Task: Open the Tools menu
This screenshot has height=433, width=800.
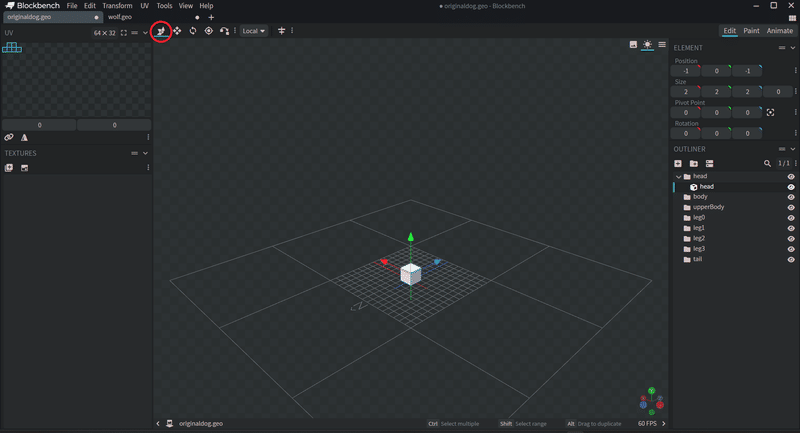Action: 164,6
